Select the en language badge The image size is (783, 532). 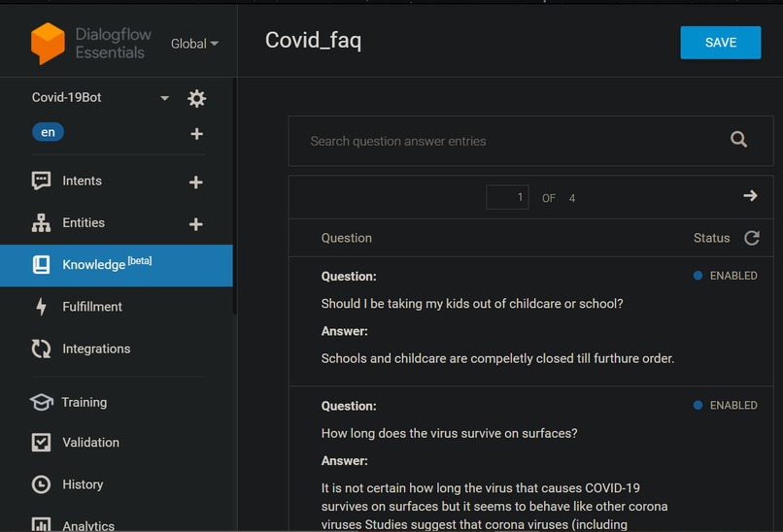point(48,132)
